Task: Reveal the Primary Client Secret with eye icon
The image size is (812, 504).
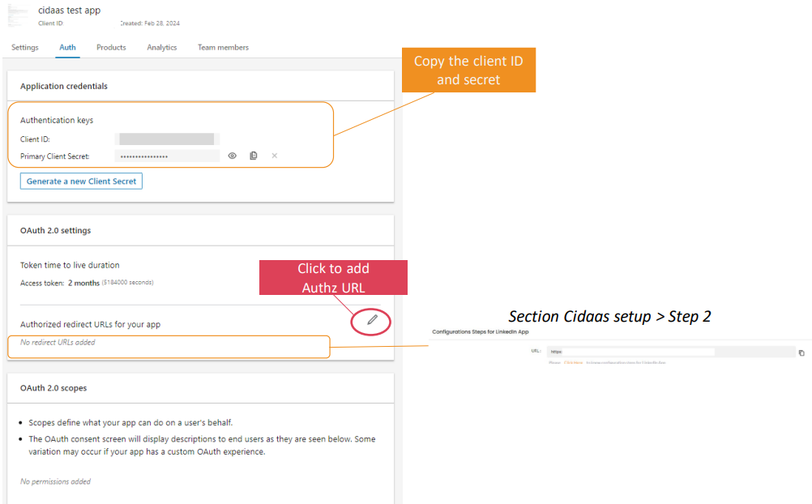Action: pyautogui.click(x=232, y=156)
